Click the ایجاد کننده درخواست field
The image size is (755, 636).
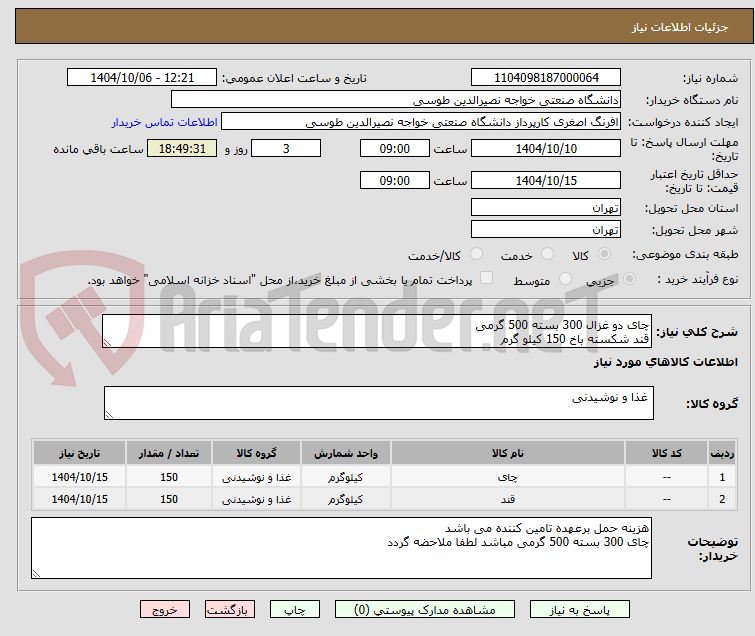(x=421, y=122)
